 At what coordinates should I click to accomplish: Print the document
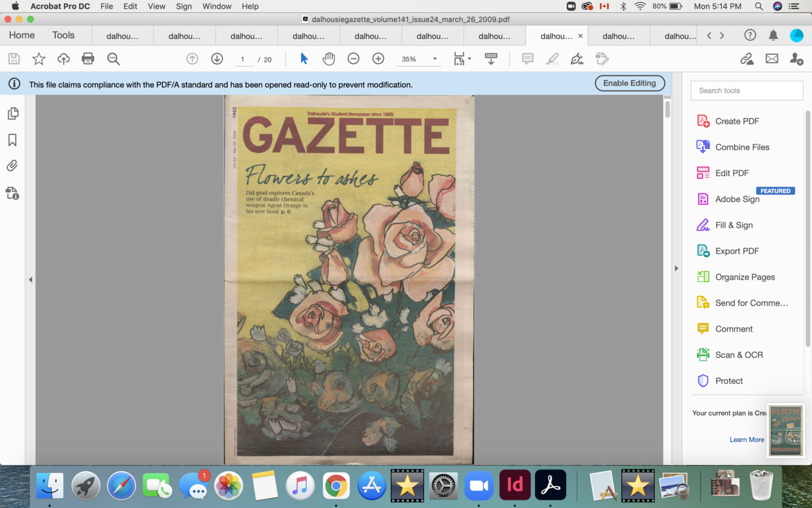tap(88, 58)
